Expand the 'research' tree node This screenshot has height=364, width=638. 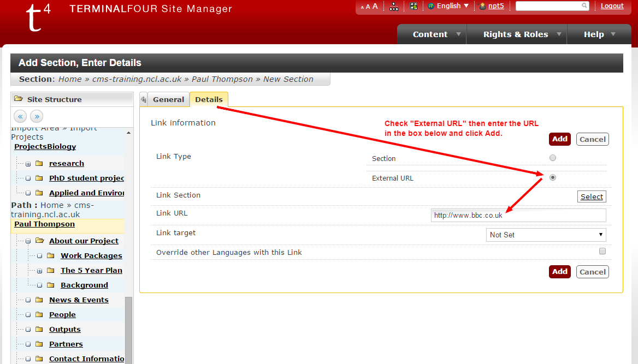coord(28,164)
